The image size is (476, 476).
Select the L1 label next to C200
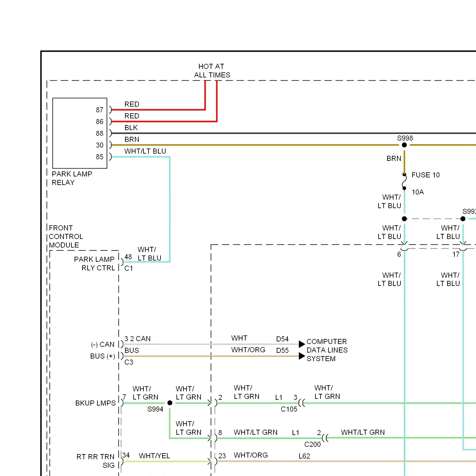pos(295,433)
